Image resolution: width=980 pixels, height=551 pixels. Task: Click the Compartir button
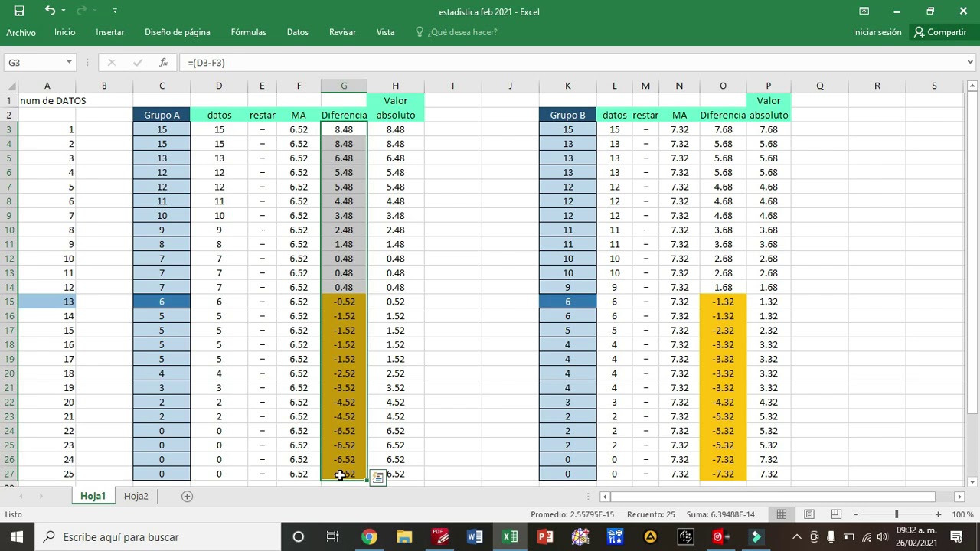pos(940,32)
